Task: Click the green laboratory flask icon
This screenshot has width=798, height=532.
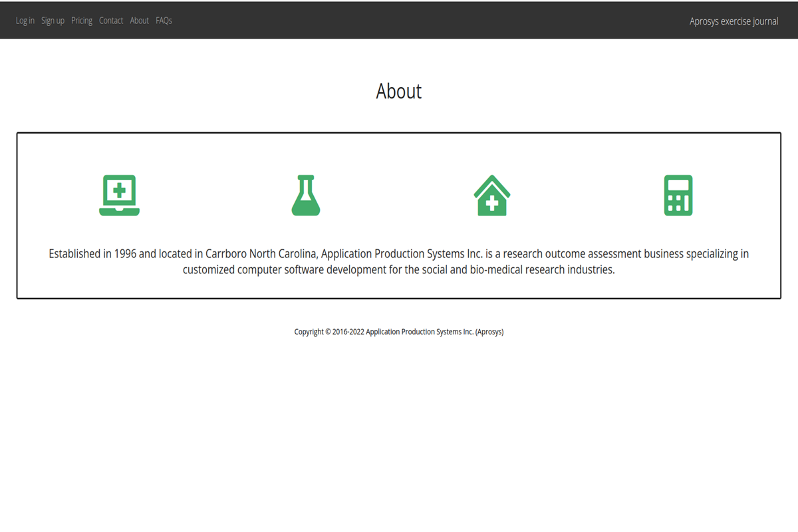Action: coord(306,196)
